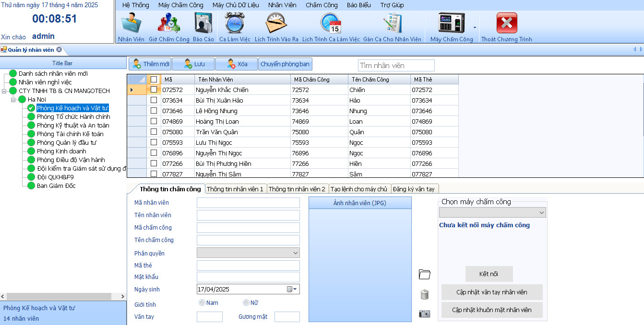Screen dimensions: 644x325
Task: Open Lịch Trình Vào Ra icon
Action: coord(276,24)
